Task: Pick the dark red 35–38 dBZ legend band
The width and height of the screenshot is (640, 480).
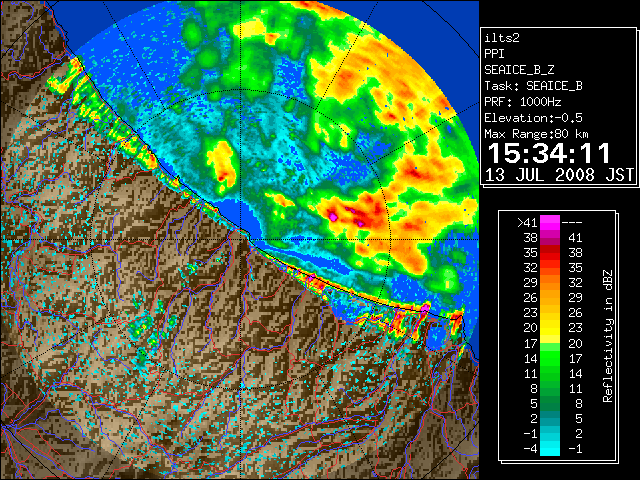Action: [x=550, y=252]
